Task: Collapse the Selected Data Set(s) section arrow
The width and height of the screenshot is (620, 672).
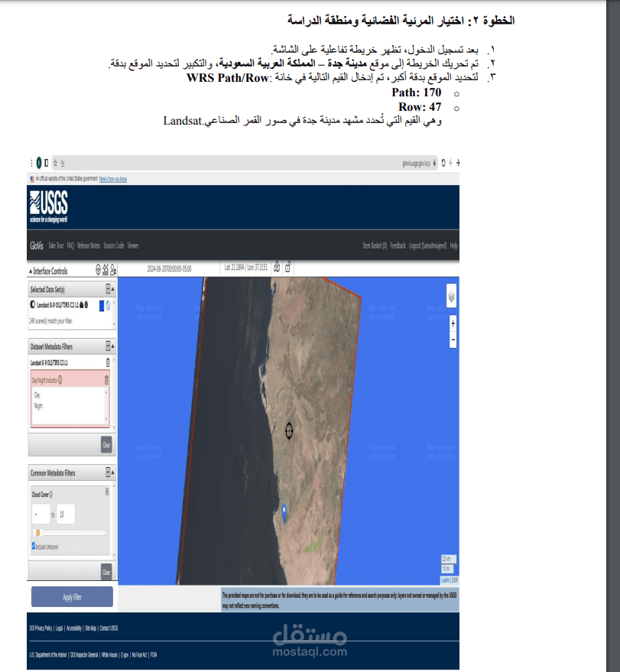Action: pos(112,289)
